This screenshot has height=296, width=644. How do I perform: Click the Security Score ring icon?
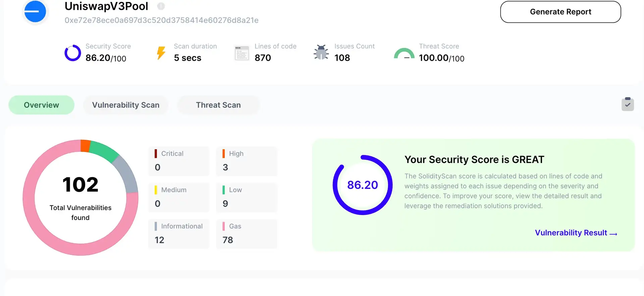point(73,53)
